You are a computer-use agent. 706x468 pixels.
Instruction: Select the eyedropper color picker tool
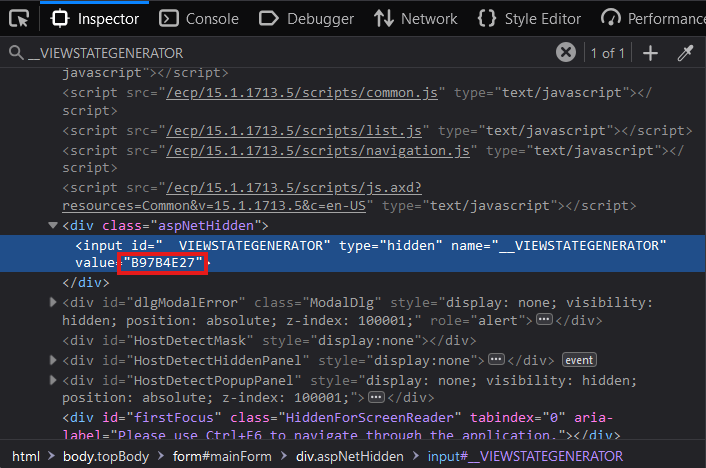[x=685, y=53]
